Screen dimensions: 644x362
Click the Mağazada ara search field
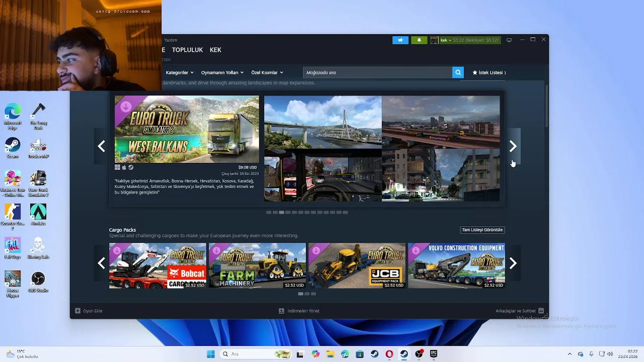pos(377,72)
